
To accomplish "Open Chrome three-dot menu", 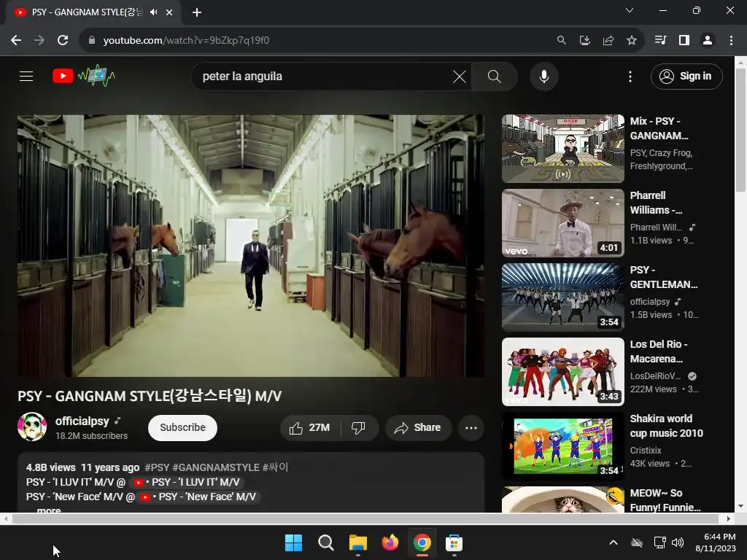I will point(731,41).
